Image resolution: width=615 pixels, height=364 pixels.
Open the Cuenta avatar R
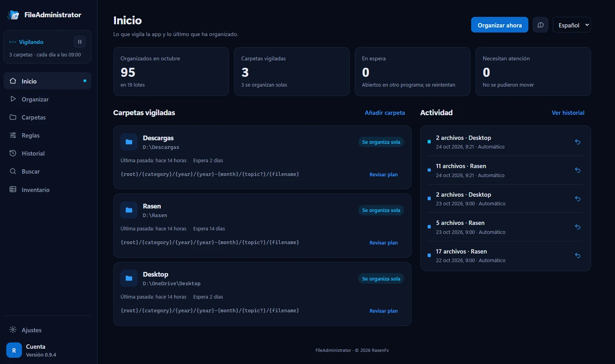click(x=14, y=350)
